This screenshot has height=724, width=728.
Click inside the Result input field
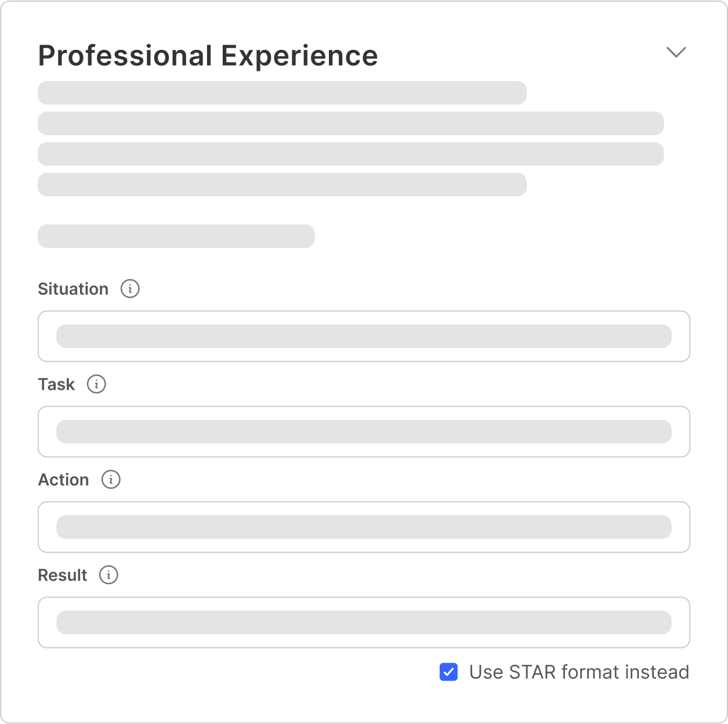[364, 622]
